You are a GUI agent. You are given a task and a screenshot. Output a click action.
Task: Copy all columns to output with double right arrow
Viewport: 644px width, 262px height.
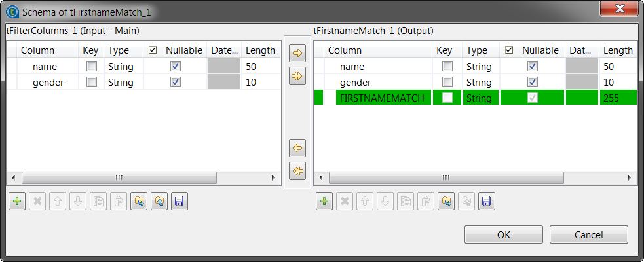click(297, 76)
